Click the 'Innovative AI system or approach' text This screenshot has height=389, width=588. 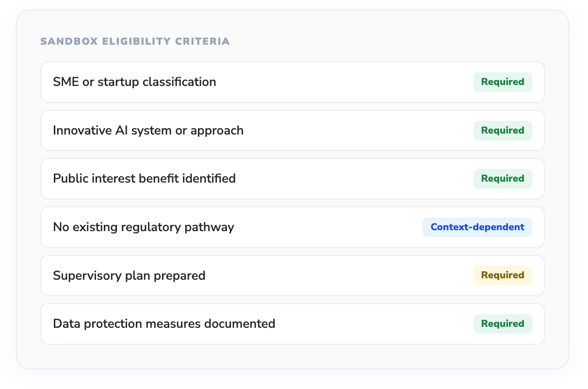pos(148,131)
